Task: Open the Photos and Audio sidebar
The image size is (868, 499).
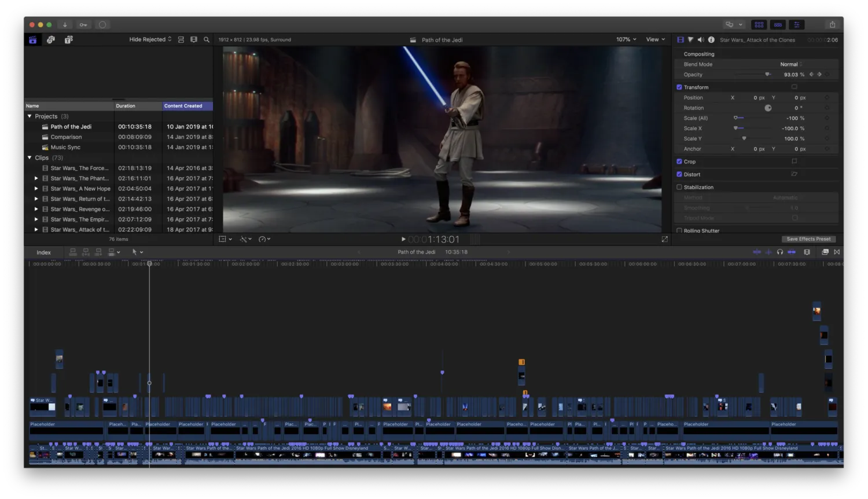Action: coord(51,39)
